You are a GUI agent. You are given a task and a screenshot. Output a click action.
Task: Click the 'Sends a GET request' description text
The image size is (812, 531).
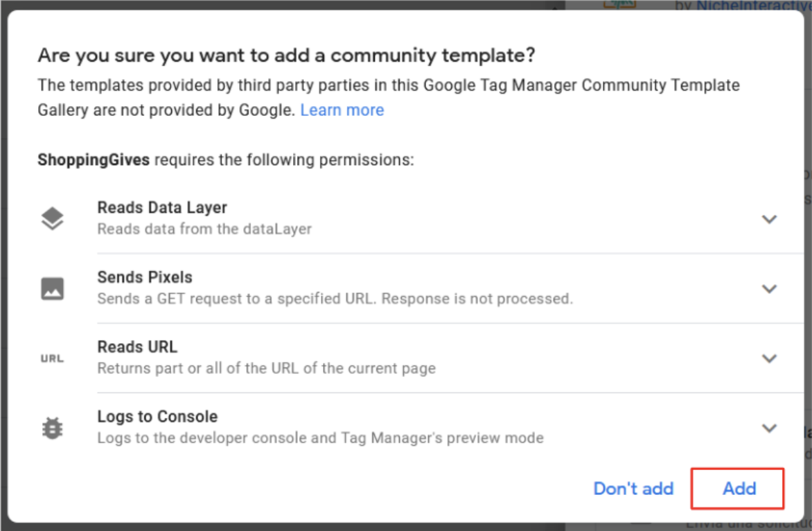pyautogui.click(x=335, y=299)
